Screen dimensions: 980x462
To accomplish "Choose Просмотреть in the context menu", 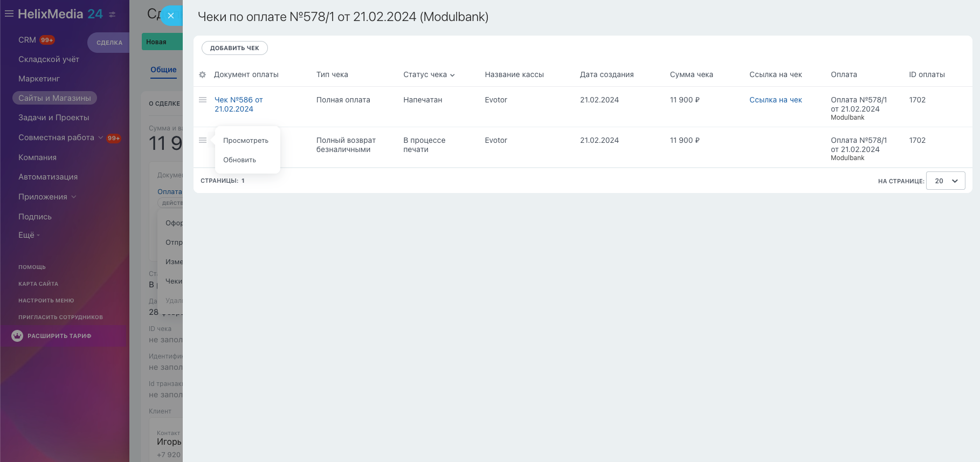I will click(x=246, y=141).
